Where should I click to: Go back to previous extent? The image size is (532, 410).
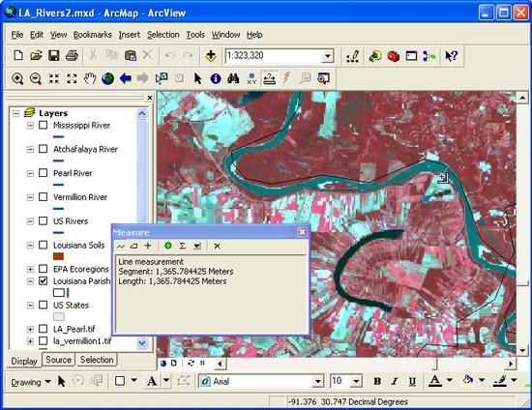tap(126, 78)
